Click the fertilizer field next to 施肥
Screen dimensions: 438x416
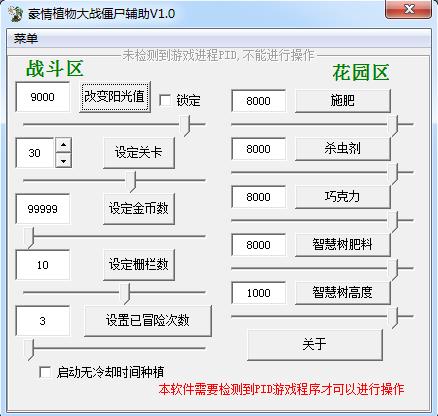point(259,101)
